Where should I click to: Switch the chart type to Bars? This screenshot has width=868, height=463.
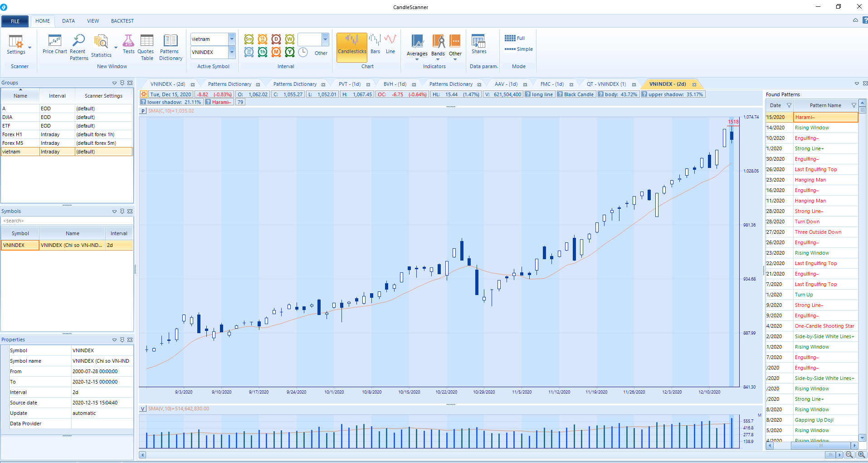pyautogui.click(x=375, y=44)
